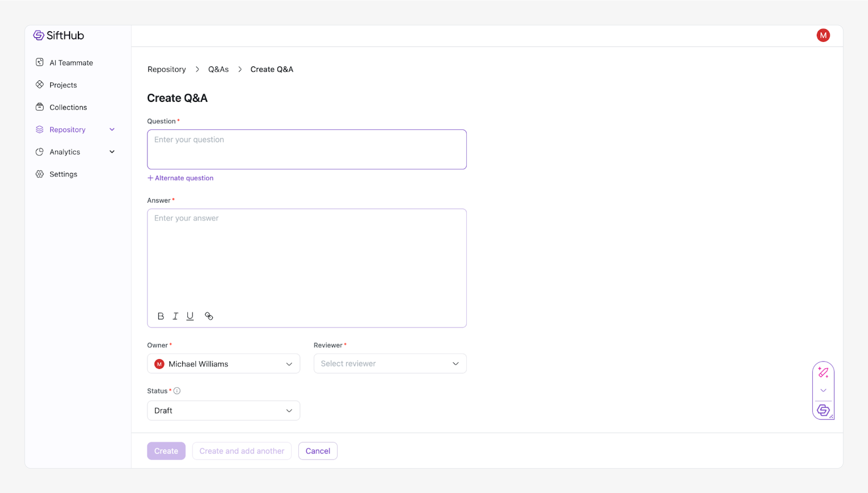Click the Status info icon
868x493 pixels.
[177, 391]
